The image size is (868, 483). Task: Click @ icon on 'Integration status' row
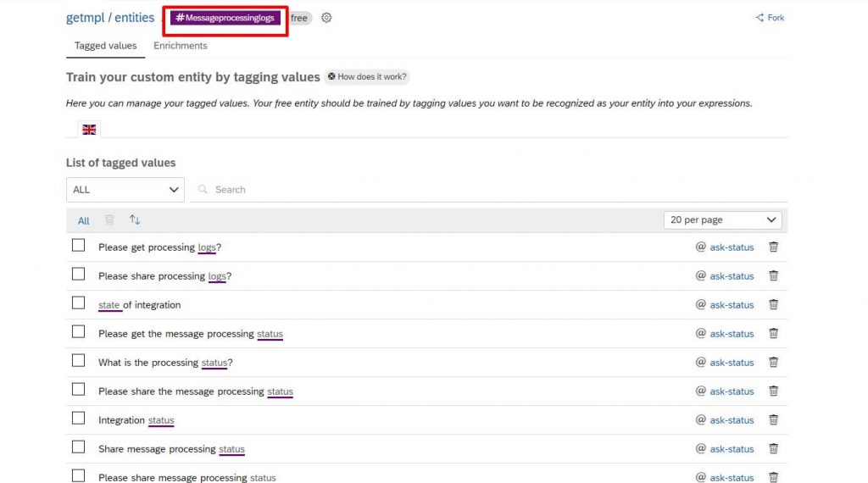click(x=701, y=419)
